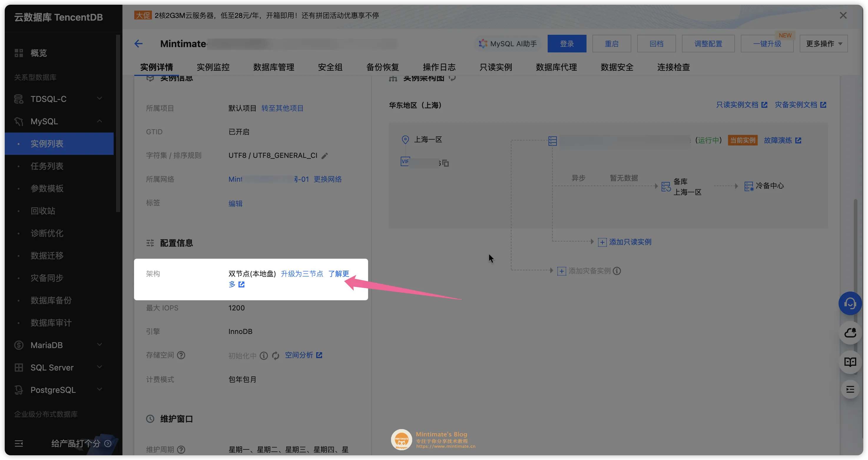Click the 备库 上海一区 node icon
The image size is (868, 460).
point(666,186)
